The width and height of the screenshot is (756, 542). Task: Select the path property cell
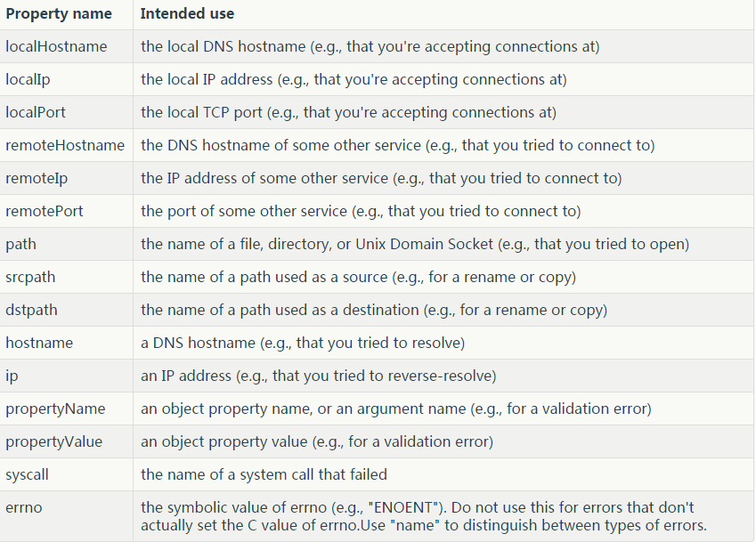click(21, 244)
